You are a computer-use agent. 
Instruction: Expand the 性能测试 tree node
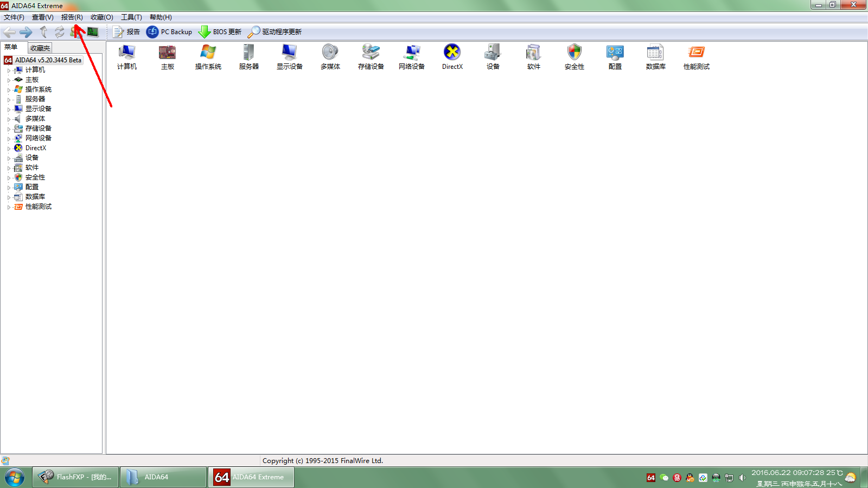pyautogui.click(x=9, y=207)
